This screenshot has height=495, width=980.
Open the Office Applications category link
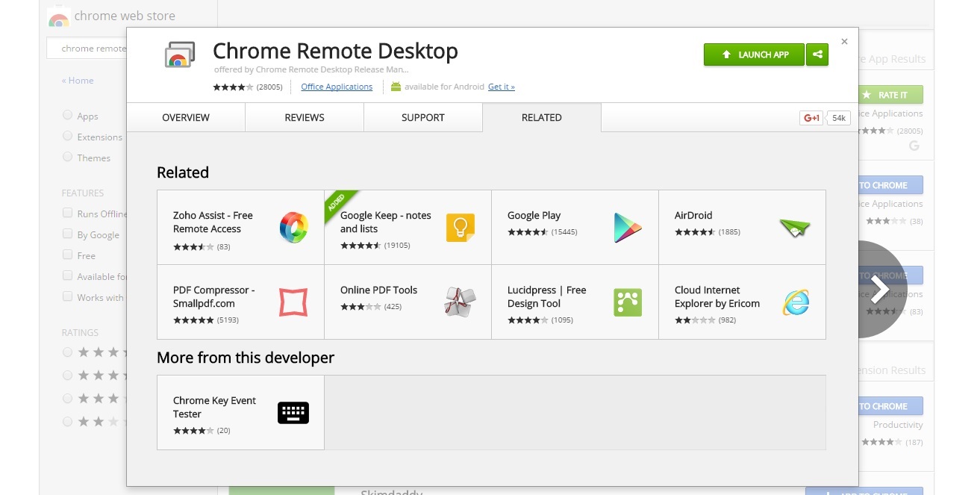(x=337, y=87)
